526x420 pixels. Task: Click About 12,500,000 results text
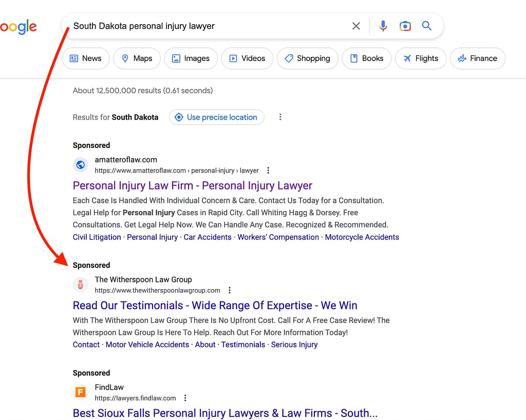143,90
